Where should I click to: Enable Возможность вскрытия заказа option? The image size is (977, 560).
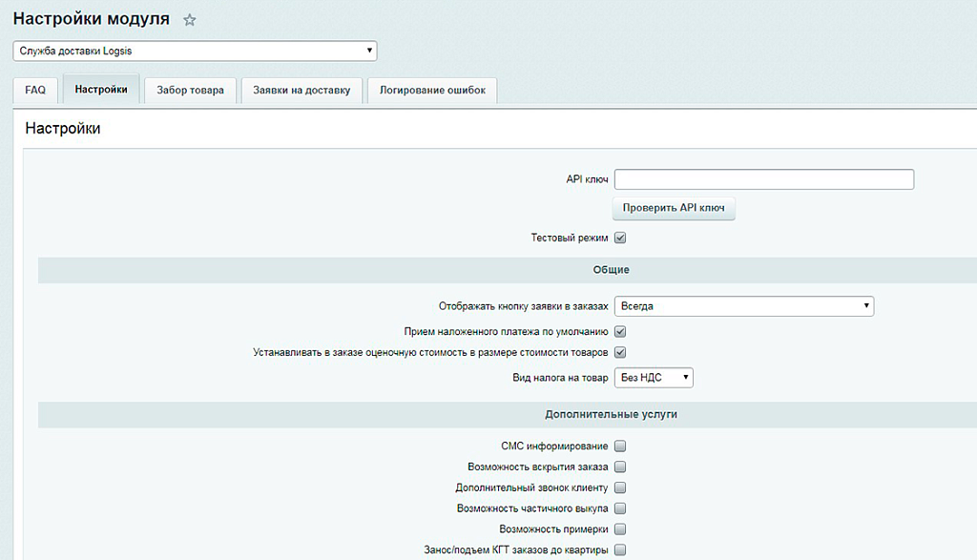pos(619,467)
